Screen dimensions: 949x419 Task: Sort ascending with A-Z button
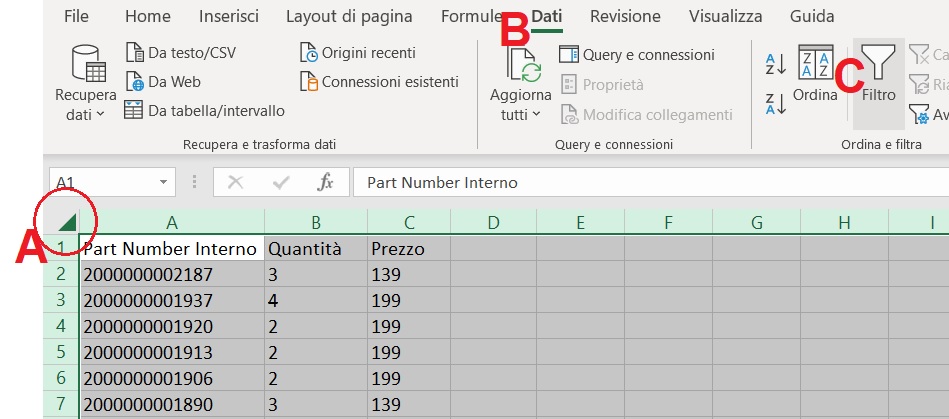coord(776,65)
